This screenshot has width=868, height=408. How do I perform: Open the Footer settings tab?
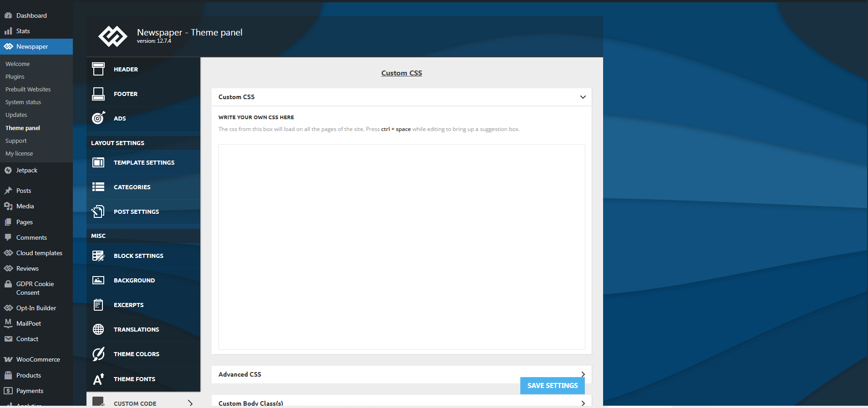tap(143, 94)
